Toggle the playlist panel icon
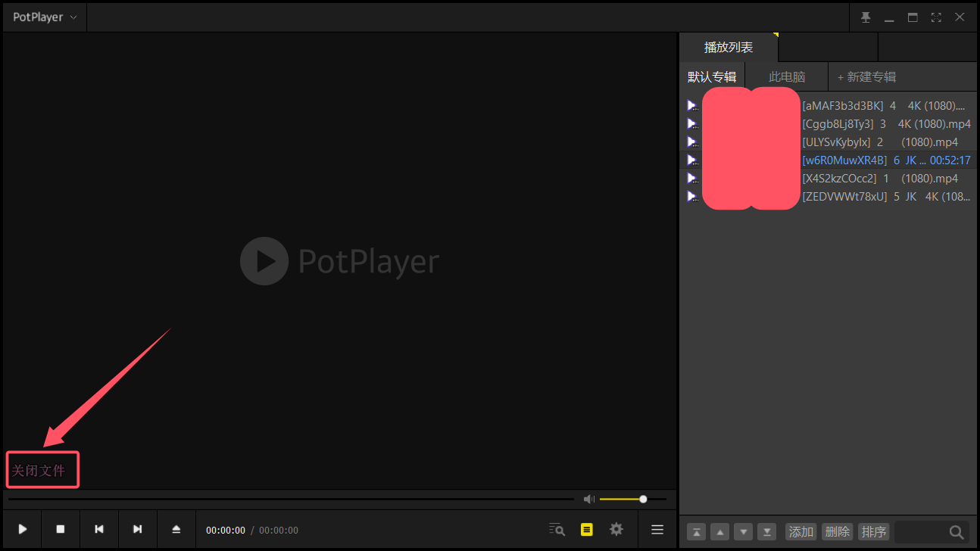The width and height of the screenshot is (980, 551). pyautogui.click(x=587, y=529)
